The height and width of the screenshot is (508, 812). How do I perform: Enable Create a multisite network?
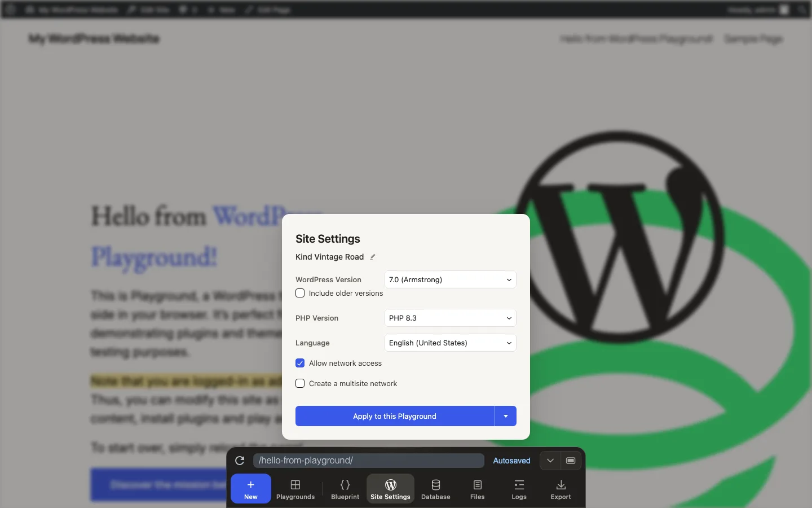(x=300, y=383)
